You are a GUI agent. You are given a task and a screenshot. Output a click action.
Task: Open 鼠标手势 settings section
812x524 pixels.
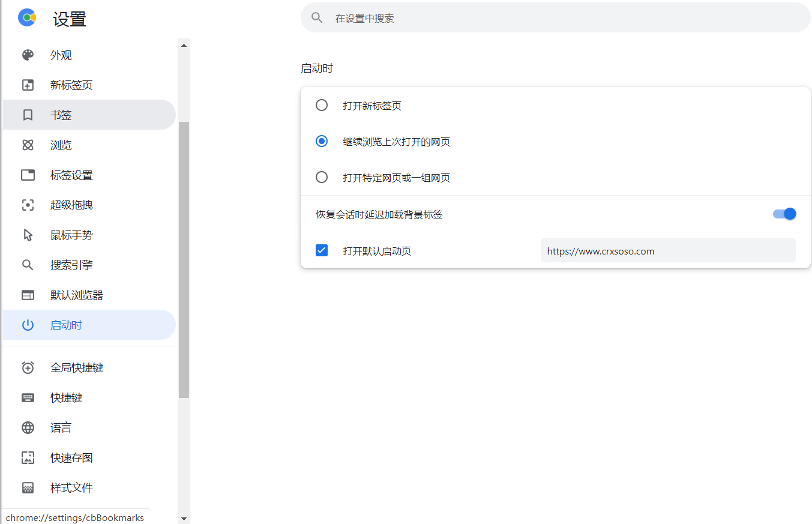[89, 235]
